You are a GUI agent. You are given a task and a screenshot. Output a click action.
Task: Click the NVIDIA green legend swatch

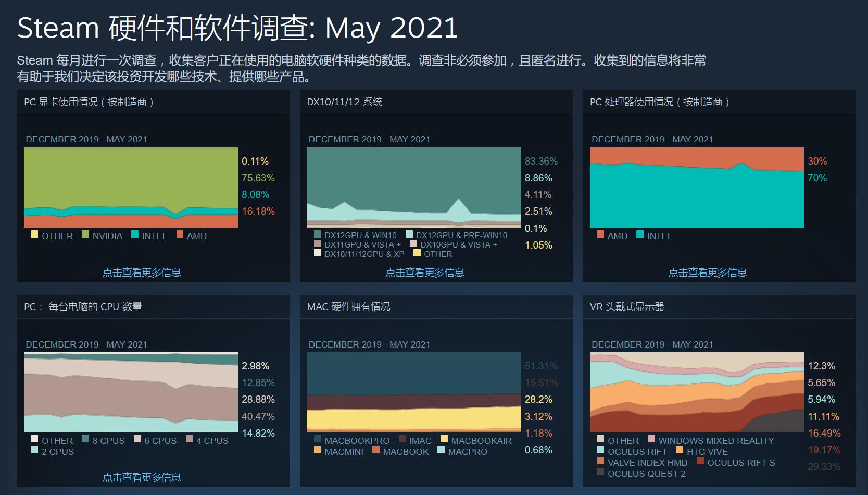pos(85,234)
